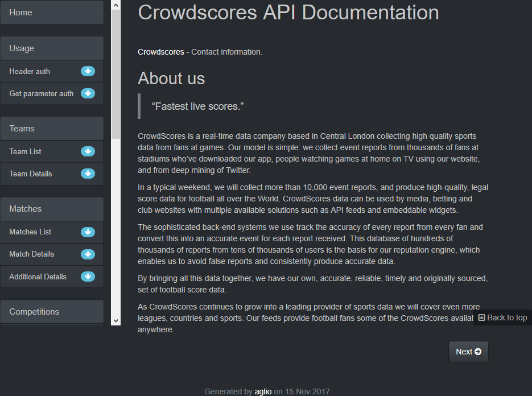Open the Matches section in sidebar
532x396 pixels.
point(52,209)
